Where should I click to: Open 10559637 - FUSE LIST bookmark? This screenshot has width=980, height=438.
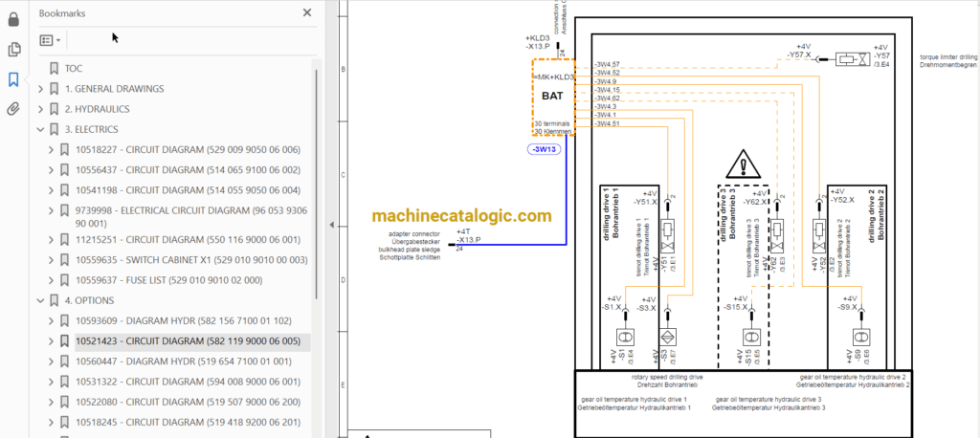(169, 280)
